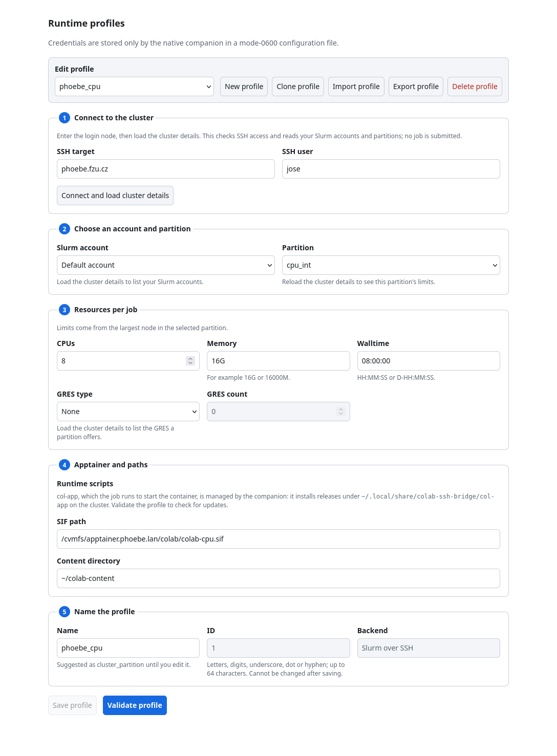Click the Export profile button
The height and width of the screenshot is (756, 557).
416,87
